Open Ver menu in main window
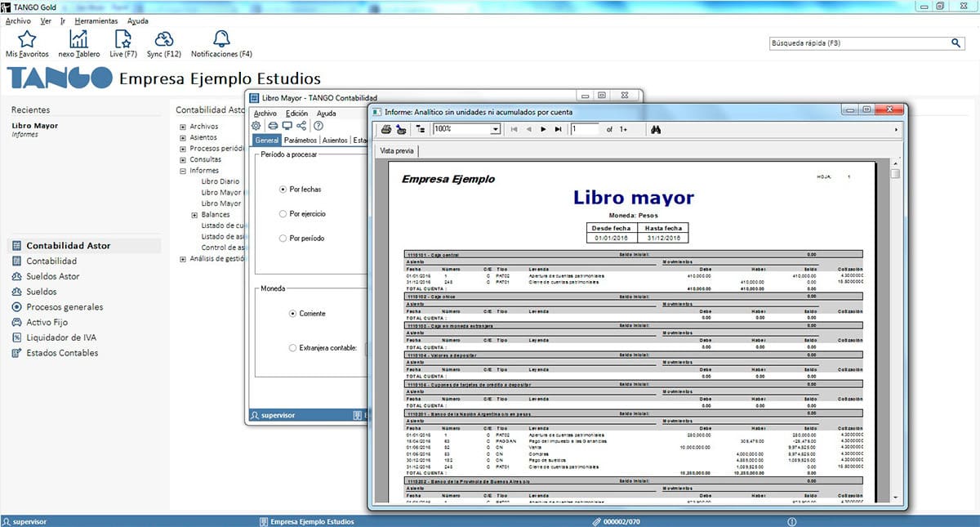This screenshot has height=527, width=980. pos(46,20)
